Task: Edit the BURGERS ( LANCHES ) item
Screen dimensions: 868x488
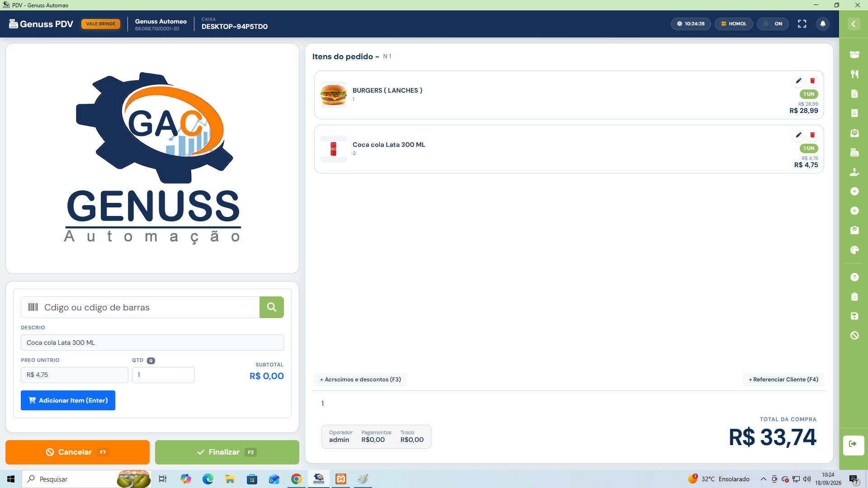Action: point(798,81)
